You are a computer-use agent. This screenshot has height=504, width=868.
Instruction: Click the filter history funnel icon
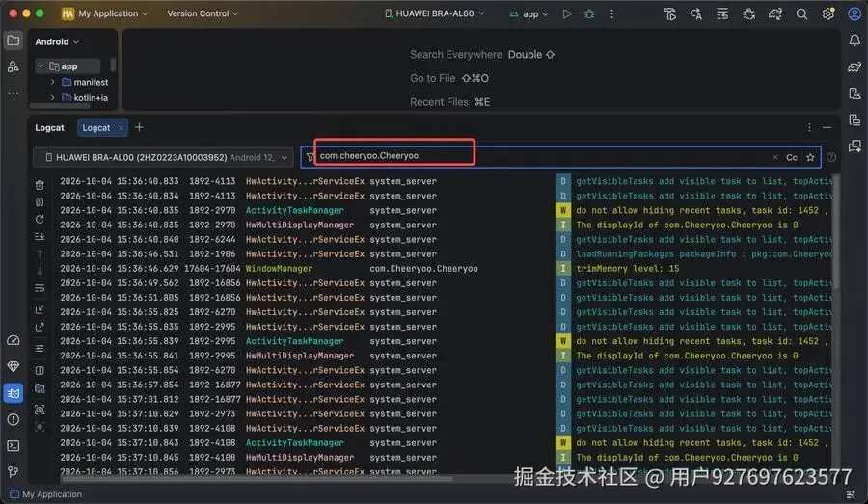[x=310, y=158]
